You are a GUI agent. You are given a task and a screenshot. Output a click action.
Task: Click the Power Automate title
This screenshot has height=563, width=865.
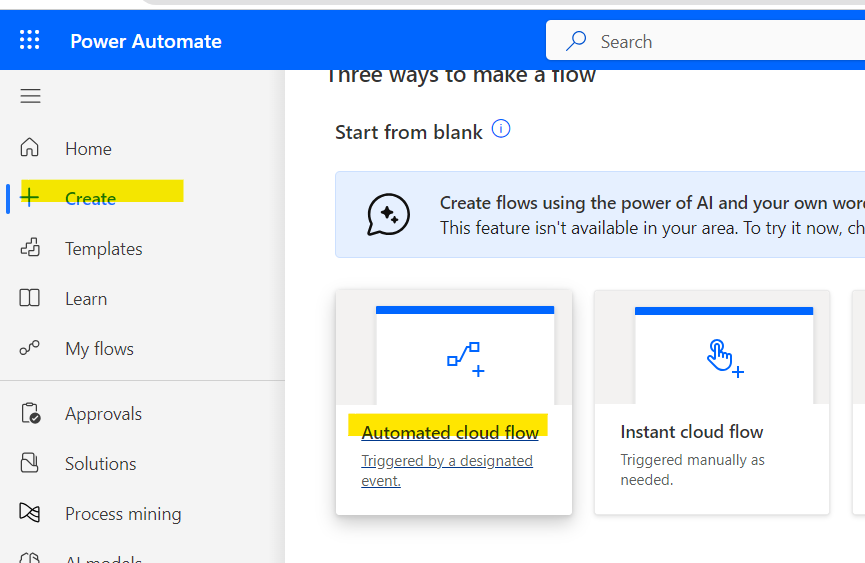pos(146,41)
